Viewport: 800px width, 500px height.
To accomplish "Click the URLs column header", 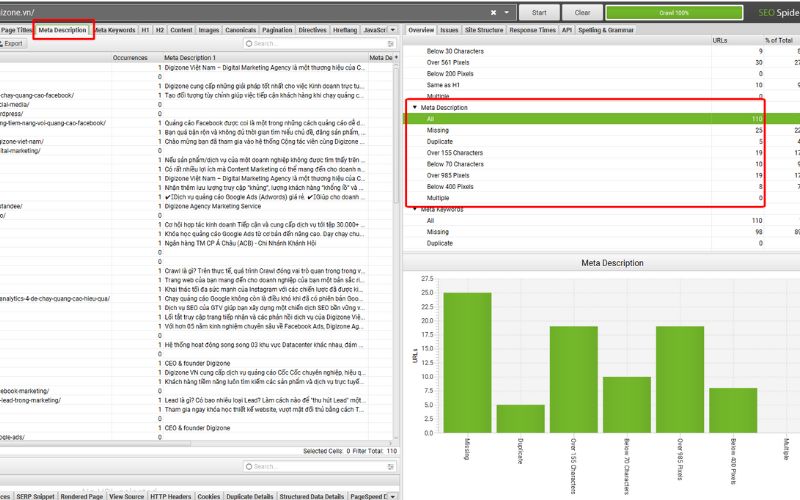I will [719, 40].
